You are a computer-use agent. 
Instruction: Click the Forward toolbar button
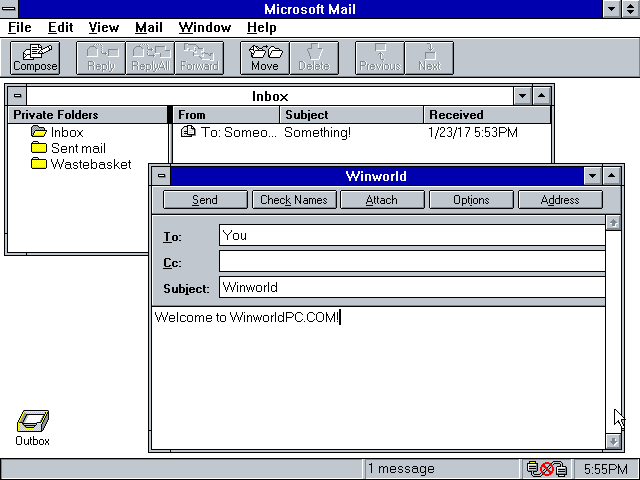tap(199, 58)
